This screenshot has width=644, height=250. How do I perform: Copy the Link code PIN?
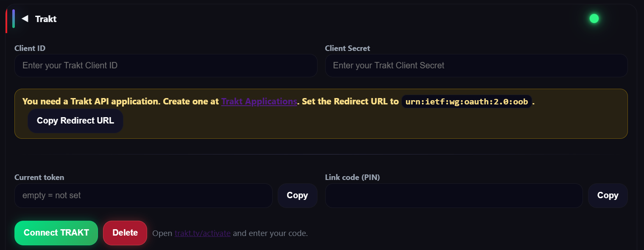coord(608,196)
